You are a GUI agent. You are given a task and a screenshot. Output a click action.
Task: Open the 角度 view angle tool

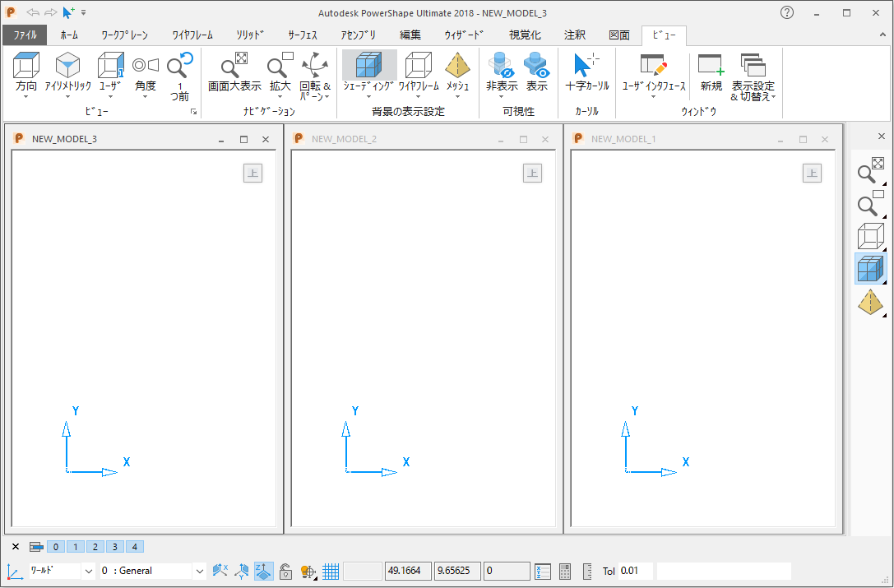146,72
